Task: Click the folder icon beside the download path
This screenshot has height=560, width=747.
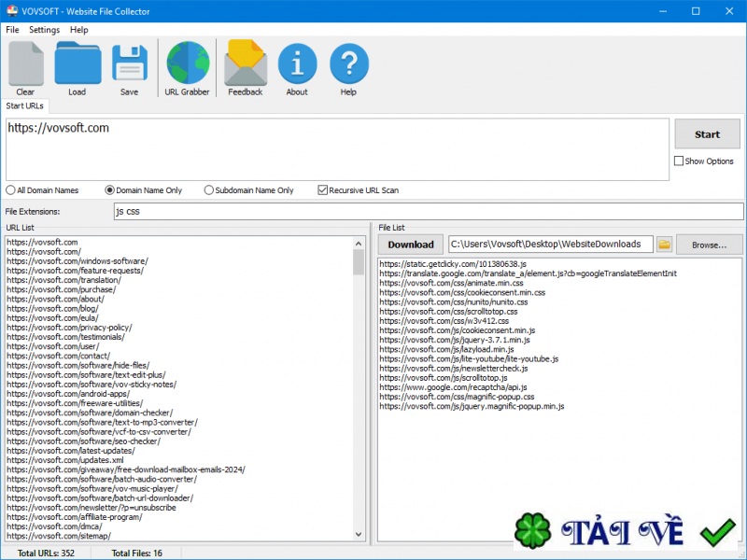Action: click(667, 244)
